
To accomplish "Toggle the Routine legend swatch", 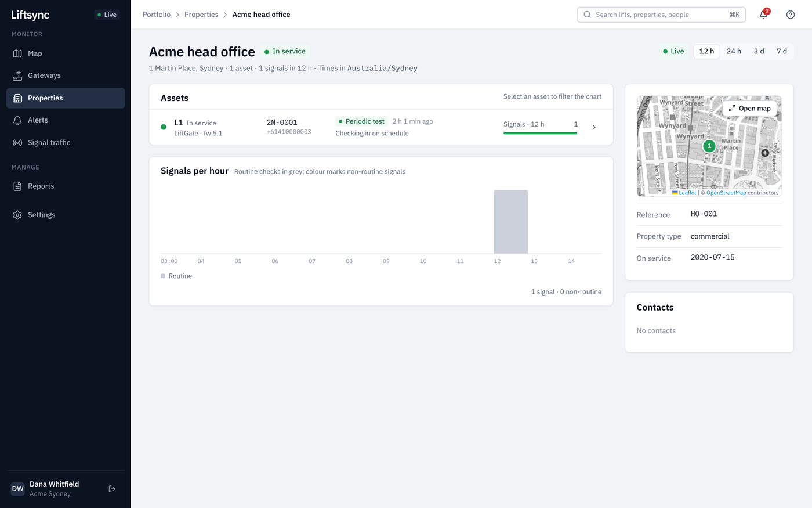I will tap(163, 276).
